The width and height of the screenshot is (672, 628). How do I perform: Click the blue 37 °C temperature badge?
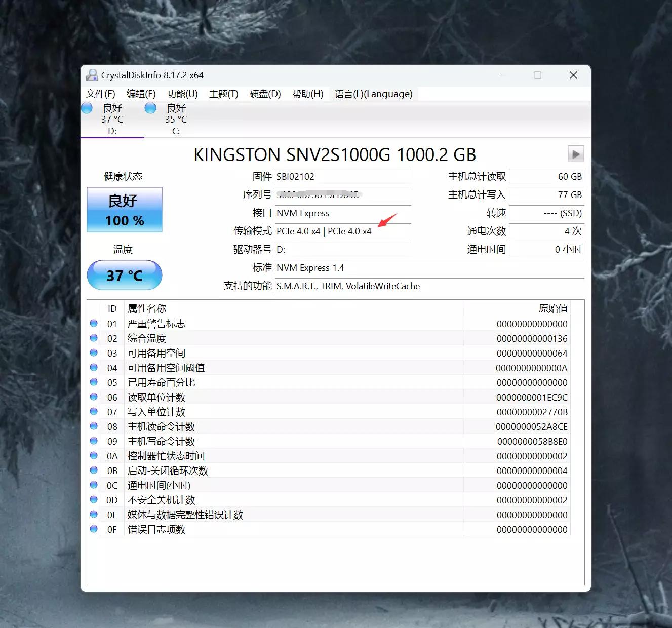pyautogui.click(x=124, y=275)
